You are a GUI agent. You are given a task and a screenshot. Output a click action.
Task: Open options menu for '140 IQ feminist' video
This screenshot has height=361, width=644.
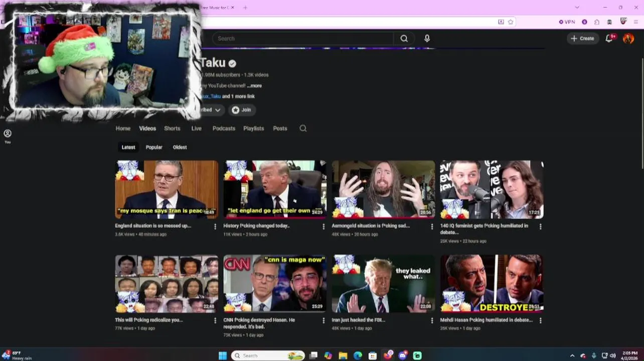click(540, 227)
